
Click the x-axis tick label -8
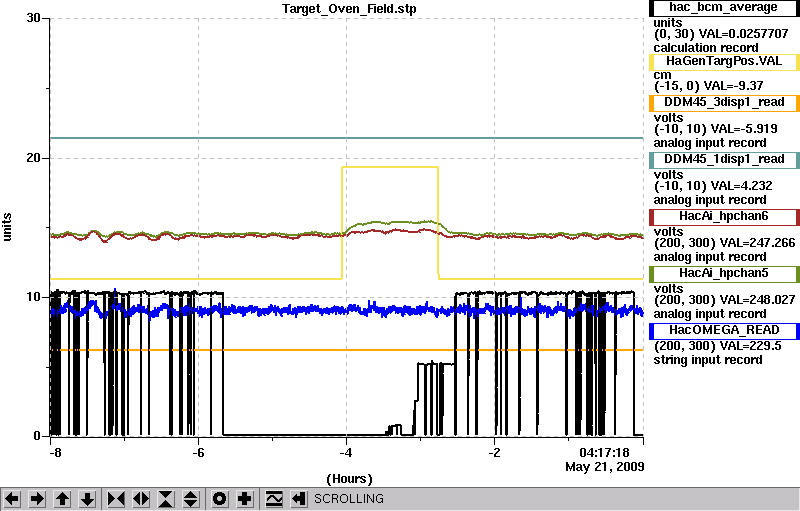click(55, 453)
